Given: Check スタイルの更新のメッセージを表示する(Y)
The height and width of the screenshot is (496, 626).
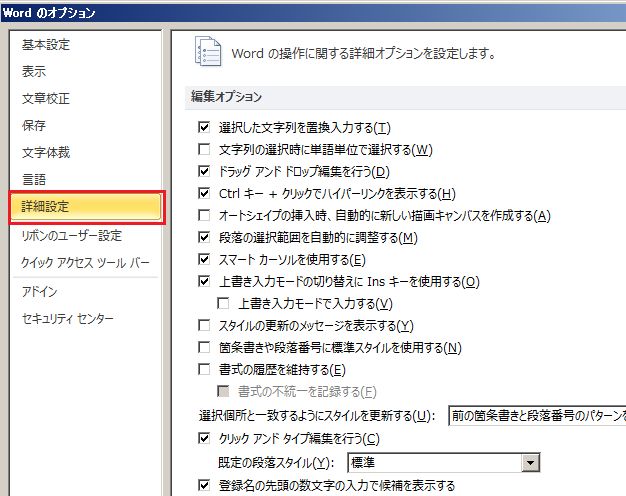Looking at the screenshot, I should (204, 325).
